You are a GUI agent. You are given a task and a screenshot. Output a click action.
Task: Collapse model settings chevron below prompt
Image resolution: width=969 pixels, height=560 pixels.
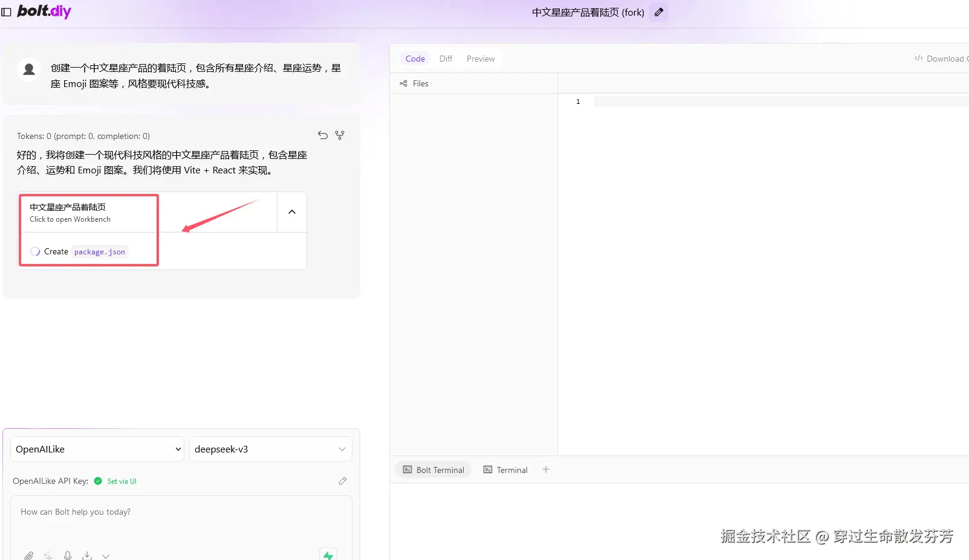pos(106,556)
